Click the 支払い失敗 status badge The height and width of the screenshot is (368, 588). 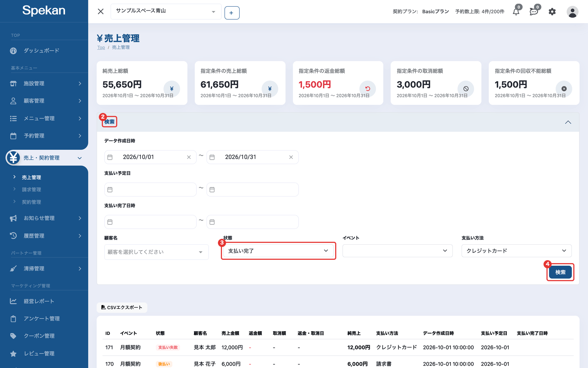(x=168, y=347)
